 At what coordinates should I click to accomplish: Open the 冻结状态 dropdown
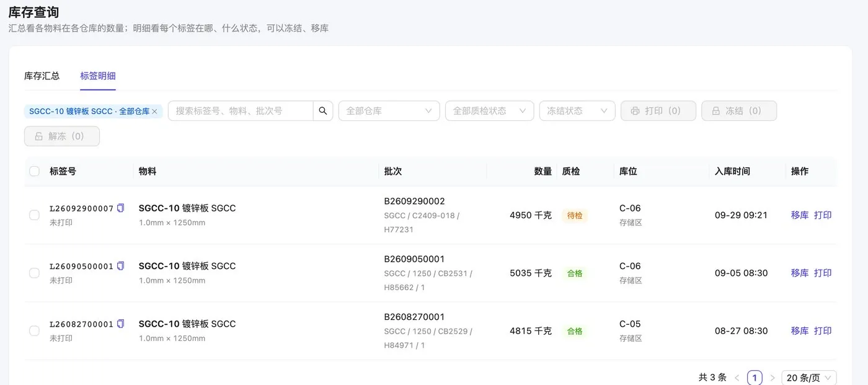click(x=577, y=111)
